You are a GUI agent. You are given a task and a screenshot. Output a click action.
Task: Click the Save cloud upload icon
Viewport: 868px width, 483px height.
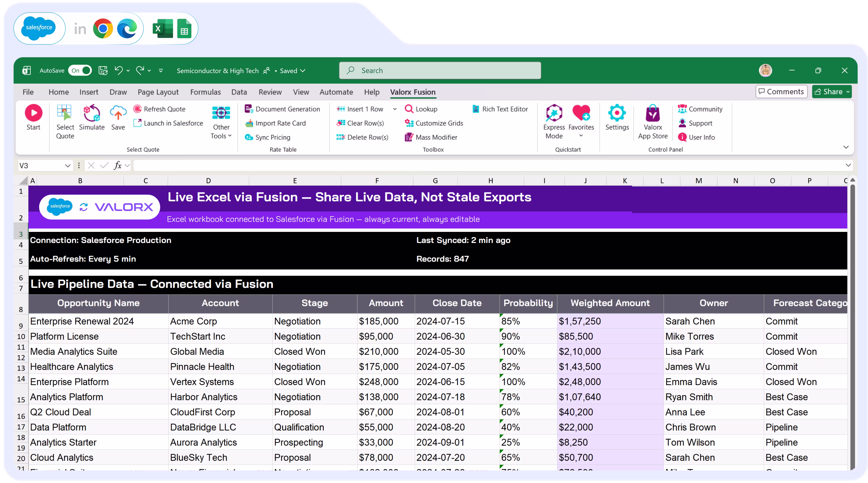point(118,113)
